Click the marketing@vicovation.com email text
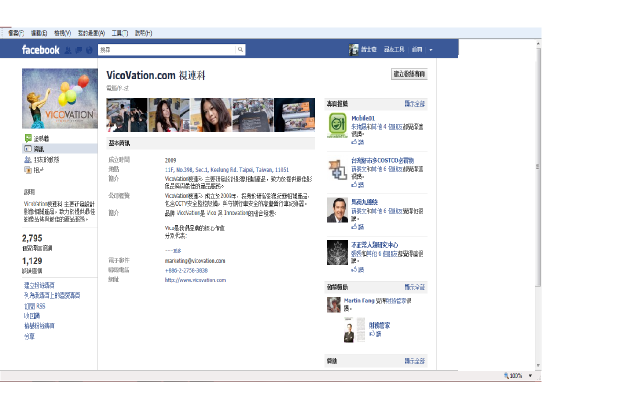640x400 pixels. coord(195,260)
